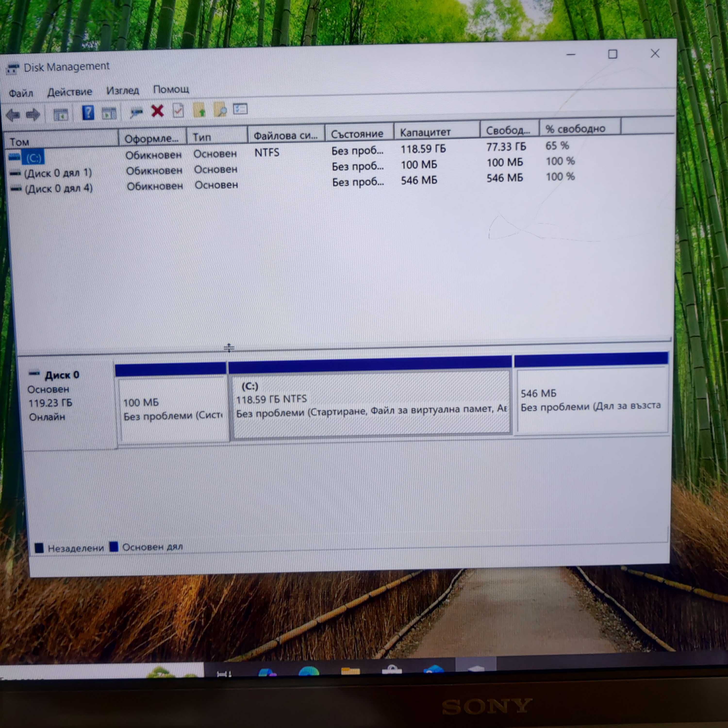Open Help via blue question mark icon
The height and width of the screenshot is (728, 728).
tap(88, 113)
